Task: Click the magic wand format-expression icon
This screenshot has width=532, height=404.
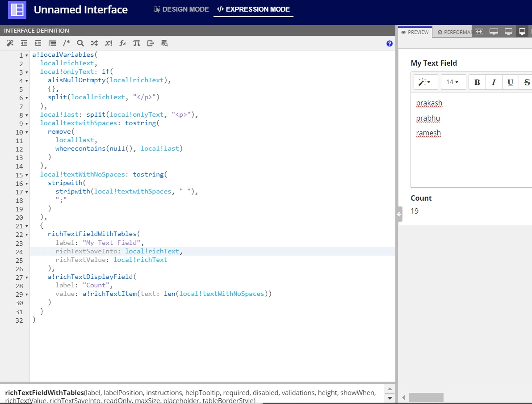Action: coord(10,43)
